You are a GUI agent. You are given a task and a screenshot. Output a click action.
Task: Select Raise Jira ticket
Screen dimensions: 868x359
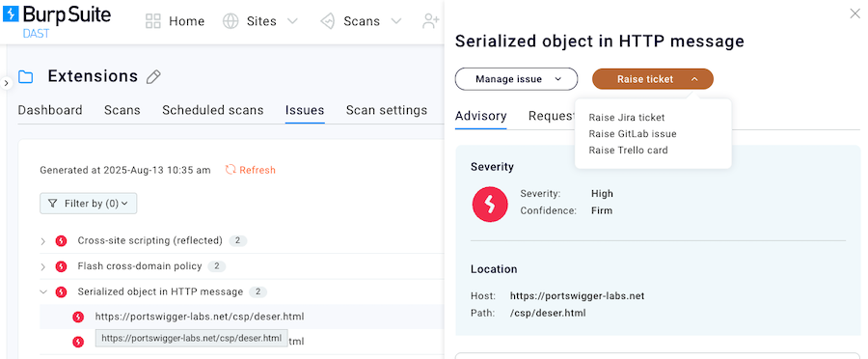click(x=627, y=118)
